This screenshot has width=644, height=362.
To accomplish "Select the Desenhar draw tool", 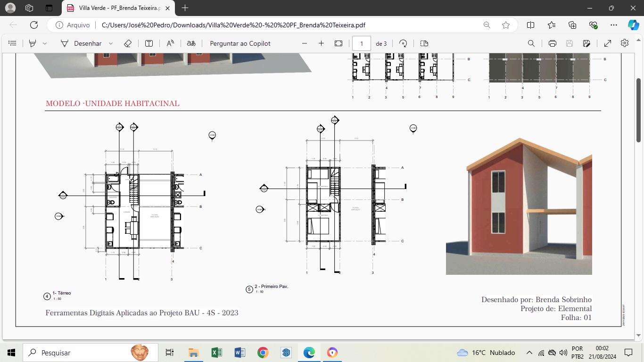I will tap(81, 43).
